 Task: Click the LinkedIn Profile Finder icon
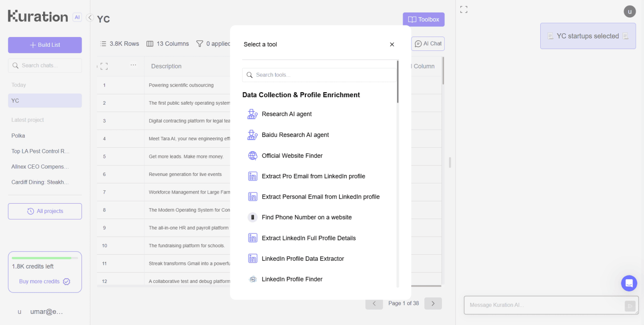pos(253,279)
